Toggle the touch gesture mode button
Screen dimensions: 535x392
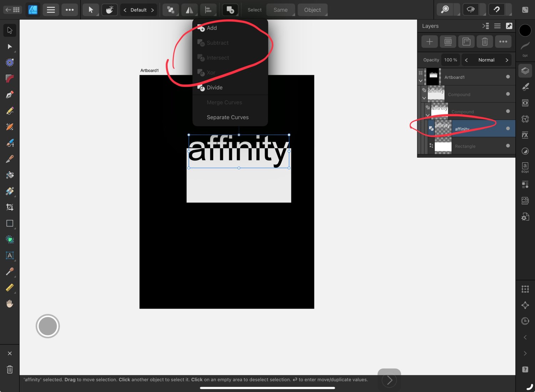coord(109,10)
